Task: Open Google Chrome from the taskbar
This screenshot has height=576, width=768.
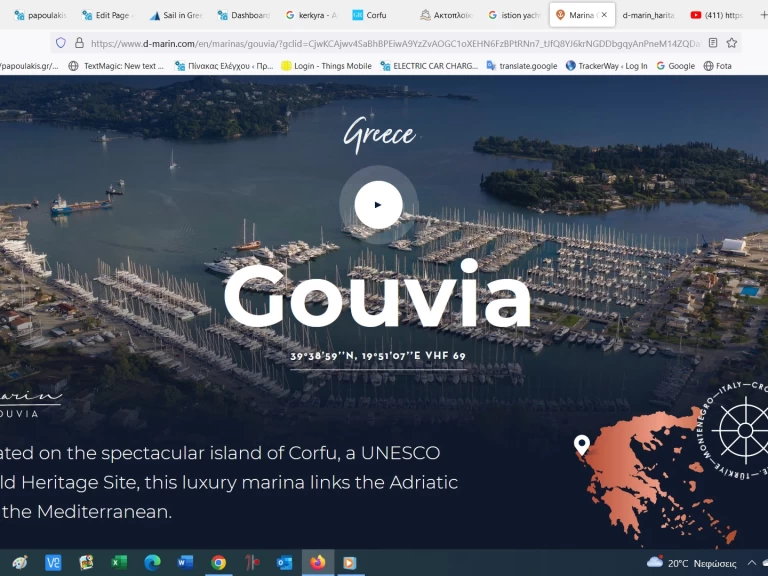Action: click(218, 562)
